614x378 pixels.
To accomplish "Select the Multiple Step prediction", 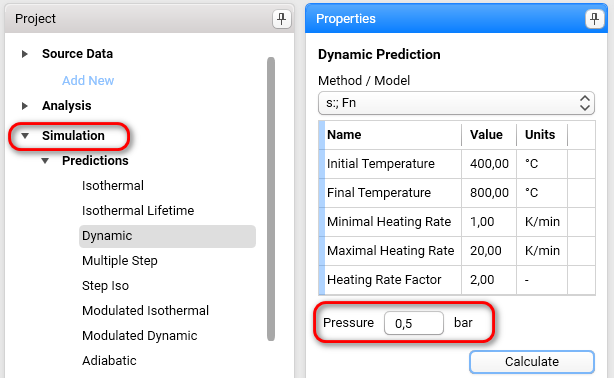I will click(x=120, y=261).
